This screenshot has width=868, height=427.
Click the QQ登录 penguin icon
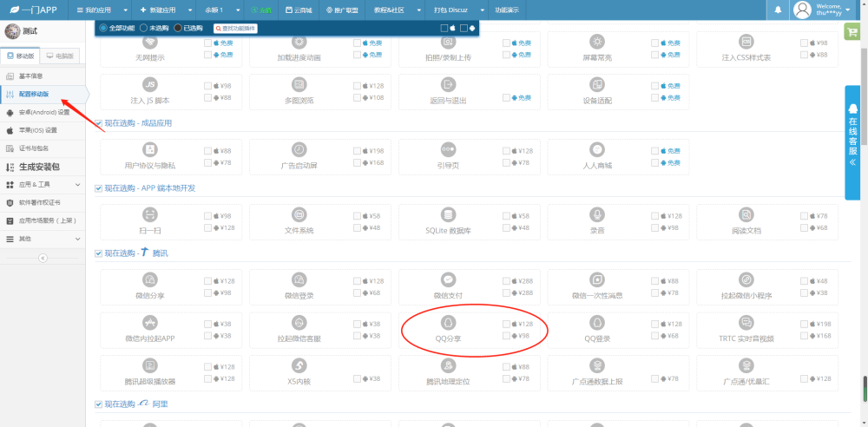coord(597,322)
